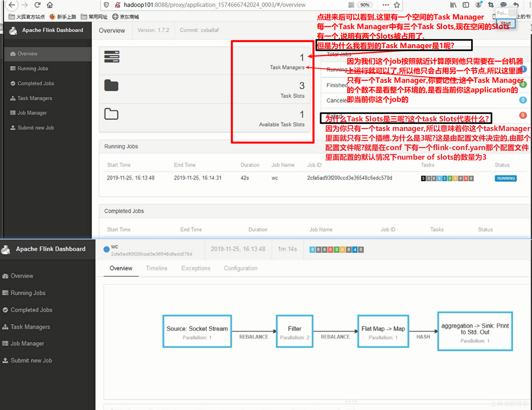Screen dimensions: 532x410
Task: Open 火狐官方站点 bookmark folder
Action: pos(27,17)
